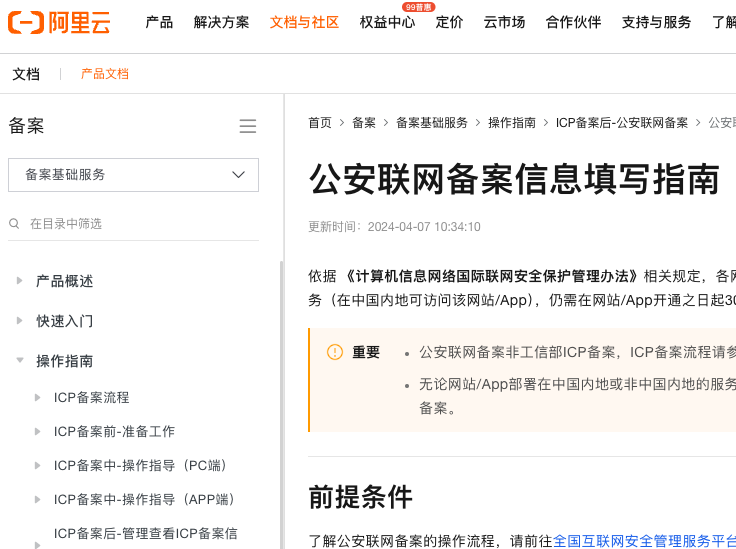Open the 备案基础服务 dropdown
Viewport: 736px width, 549px height.
pyautogui.click(x=133, y=175)
